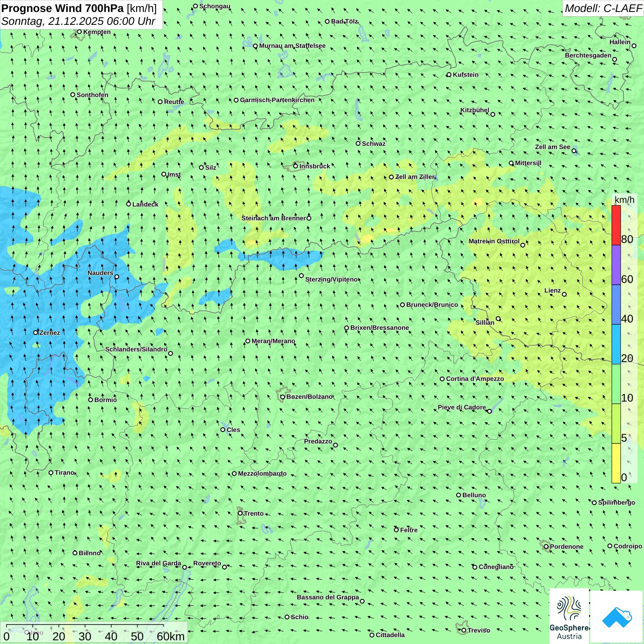Click the Bozen/Bolzano city marker
644x644 pixels.
tap(283, 397)
